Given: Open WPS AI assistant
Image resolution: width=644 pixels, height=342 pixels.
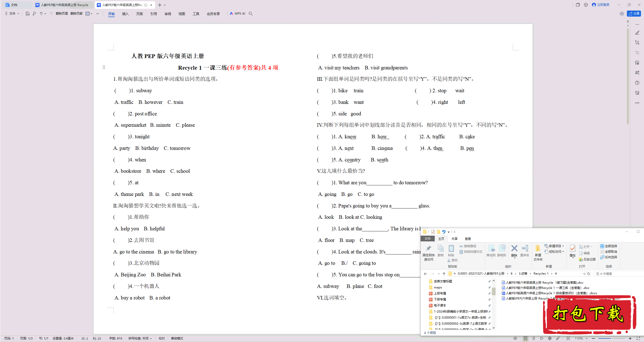Looking at the screenshot, I should (x=237, y=14).
